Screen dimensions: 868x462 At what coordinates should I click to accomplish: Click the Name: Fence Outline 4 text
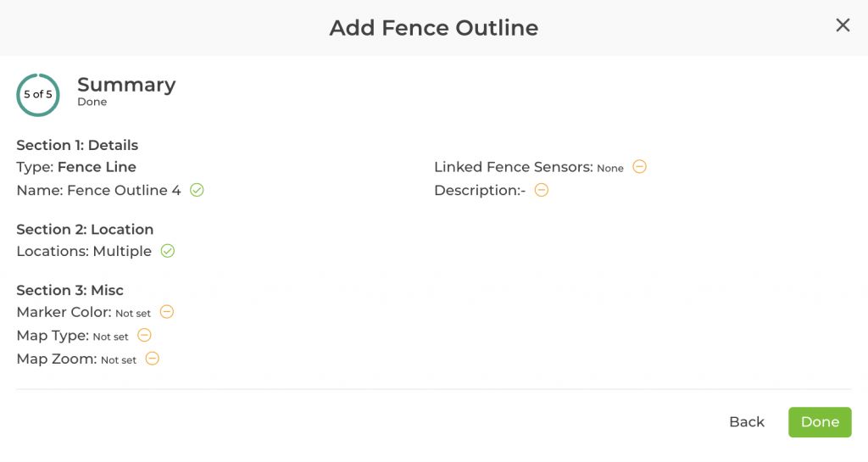coord(98,191)
